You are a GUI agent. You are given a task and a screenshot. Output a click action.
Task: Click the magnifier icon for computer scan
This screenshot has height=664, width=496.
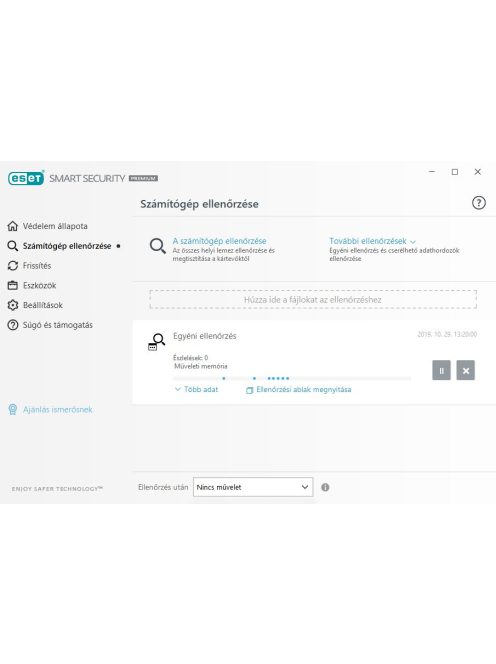tap(158, 246)
